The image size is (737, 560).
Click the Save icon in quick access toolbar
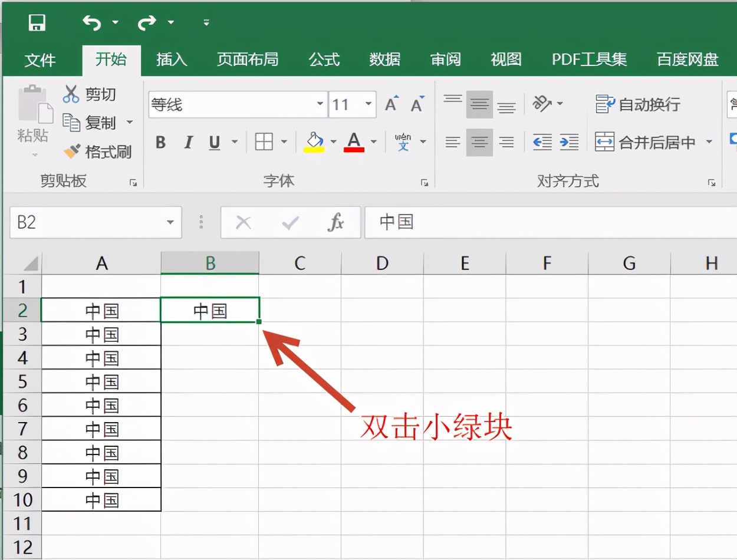click(37, 22)
